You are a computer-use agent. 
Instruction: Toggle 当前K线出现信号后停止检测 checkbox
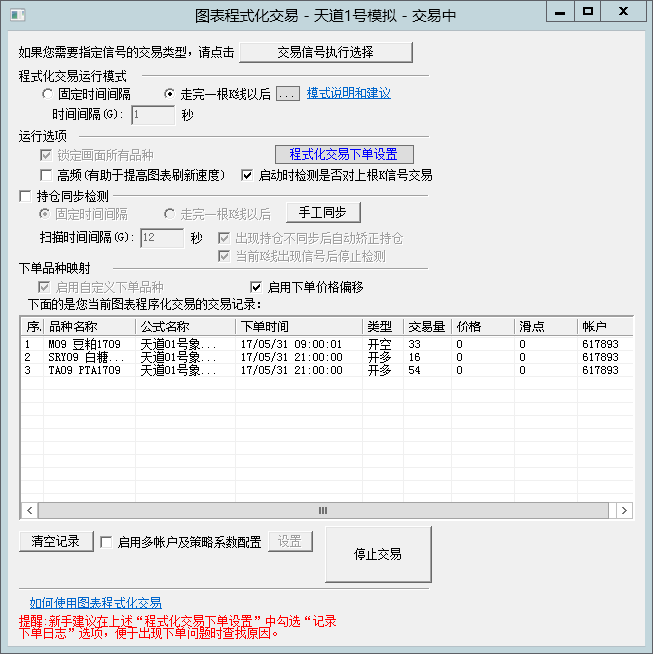point(224,256)
